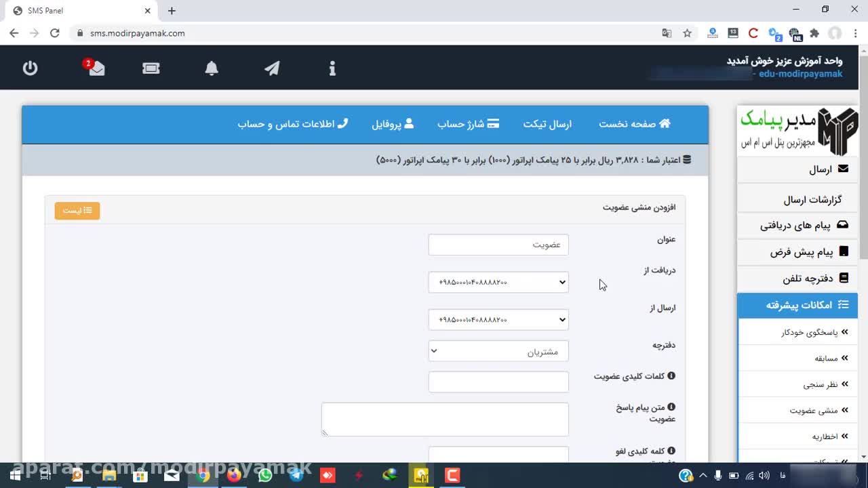Open the ارسال از number dropdown
This screenshot has height=488, width=868.
point(498,319)
